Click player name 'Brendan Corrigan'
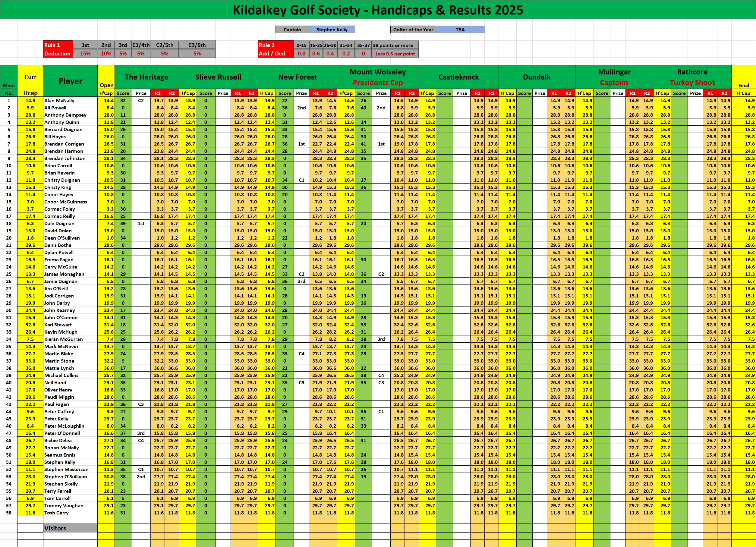 point(64,144)
